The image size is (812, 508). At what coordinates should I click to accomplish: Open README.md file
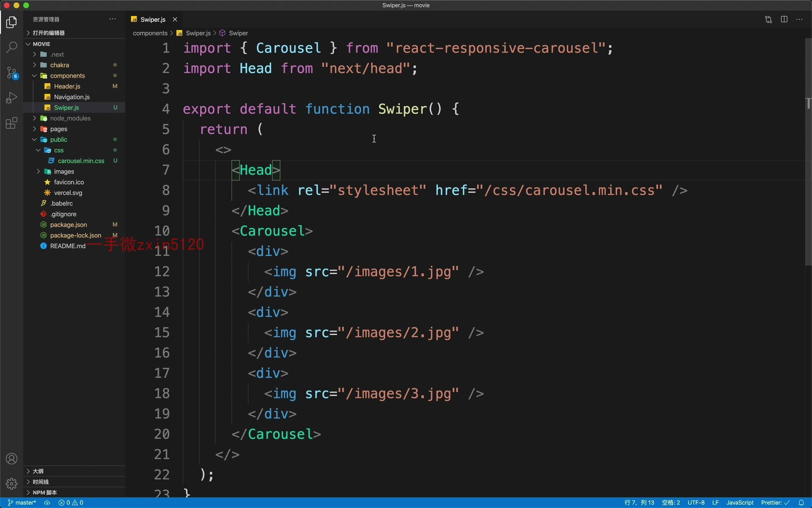[74, 246]
